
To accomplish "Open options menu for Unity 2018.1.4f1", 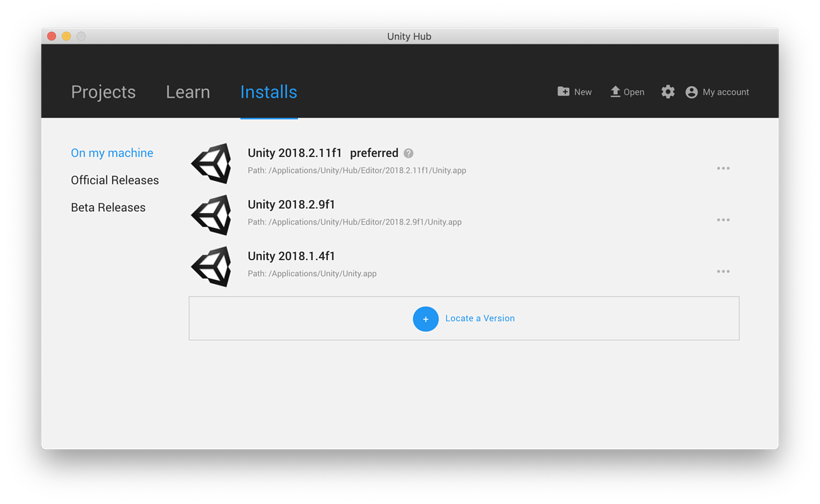I will [x=723, y=271].
